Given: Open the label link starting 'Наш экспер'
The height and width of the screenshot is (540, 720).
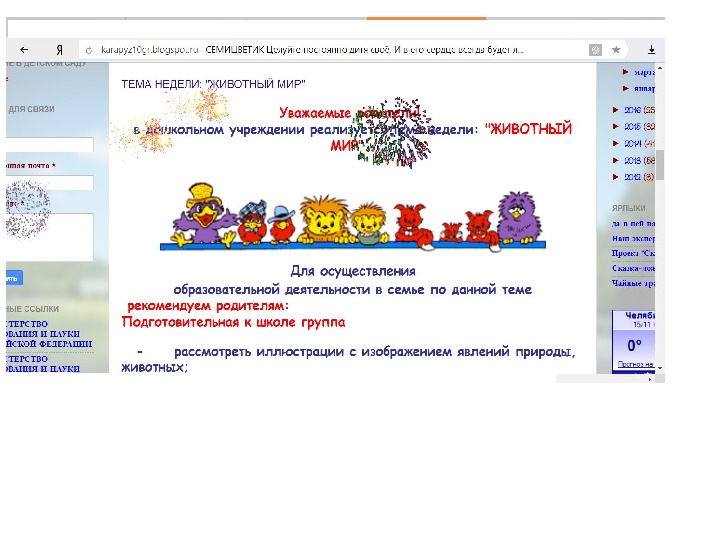Looking at the screenshot, I should click(633, 238).
